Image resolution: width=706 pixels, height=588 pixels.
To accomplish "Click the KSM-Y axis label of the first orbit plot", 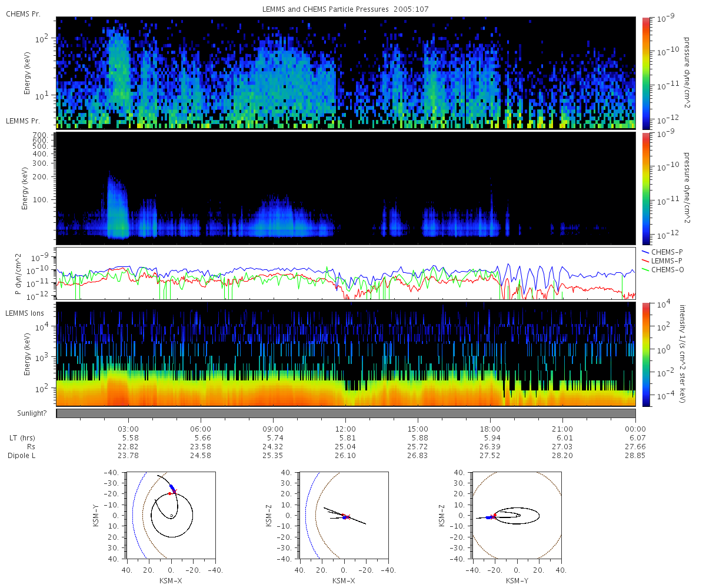I will 96,515.
